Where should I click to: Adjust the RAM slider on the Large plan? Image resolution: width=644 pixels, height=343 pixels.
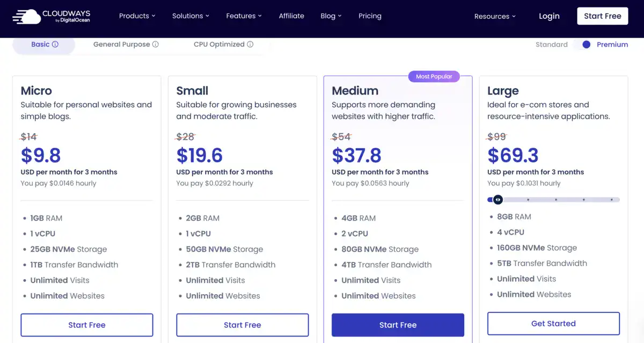pos(497,199)
